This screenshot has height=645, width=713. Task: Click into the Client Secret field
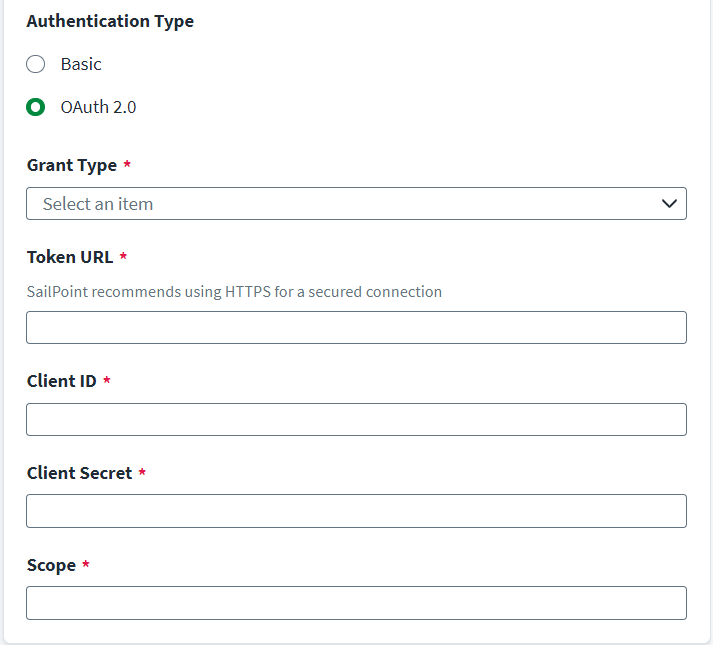356,511
